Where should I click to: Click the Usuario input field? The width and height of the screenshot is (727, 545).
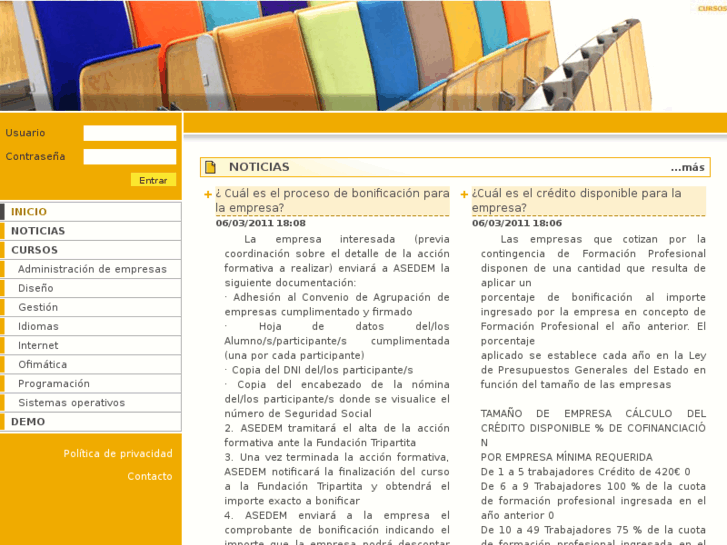tap(129, 133)
